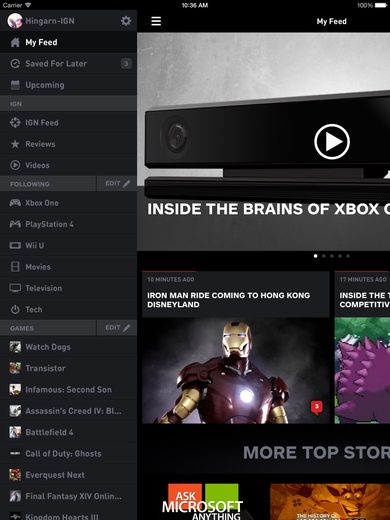
Task: Click the Saved For Later count badge
Action: pos(126,63)
